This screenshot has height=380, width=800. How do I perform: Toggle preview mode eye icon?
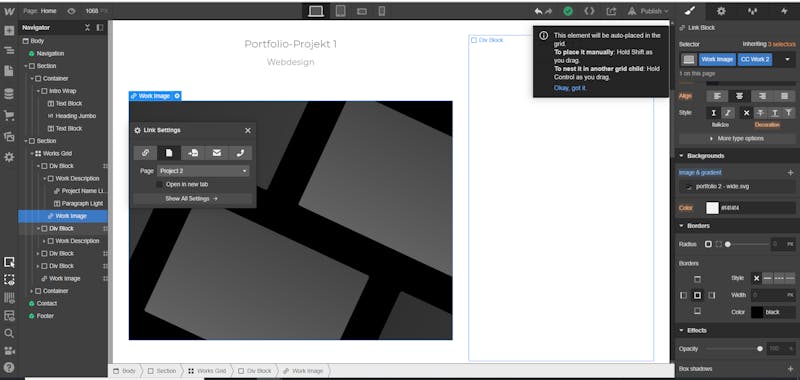[71, 11]
